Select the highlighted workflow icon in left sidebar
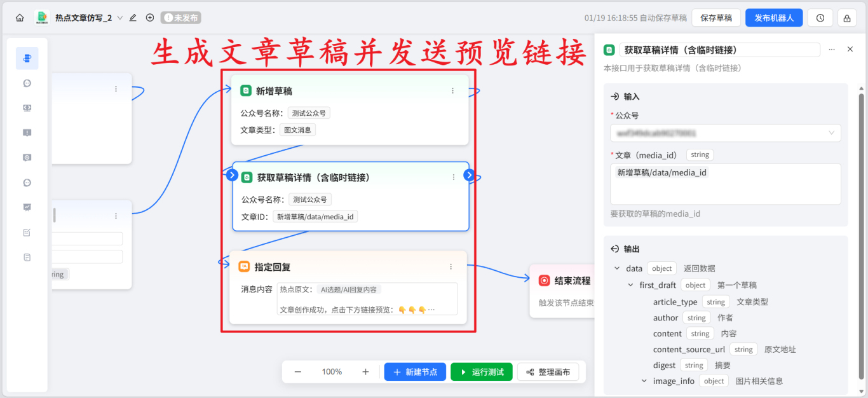 [27, 58]
